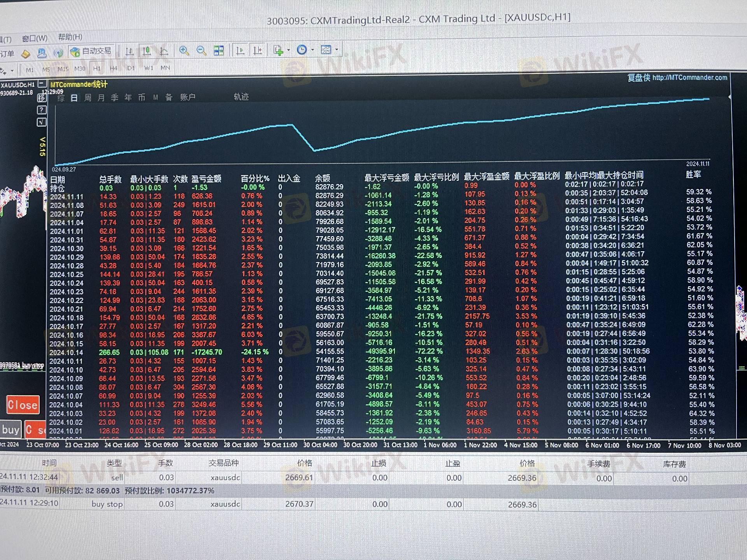Viewport: 747px width, 560px height.
Task: Select the M30 timeframe
Action: pyautogui.click(x=80, y=69)
